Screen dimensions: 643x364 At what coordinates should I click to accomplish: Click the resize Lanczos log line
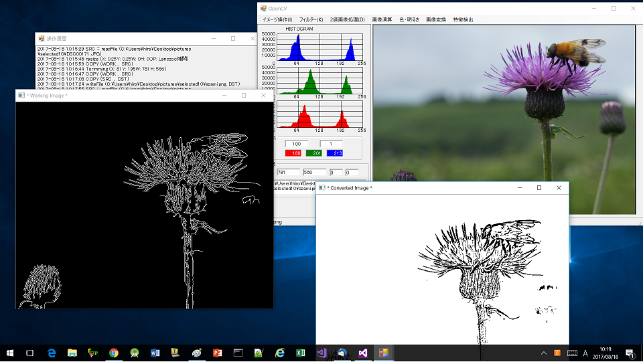pyautogui.click(x=113, y=59)
